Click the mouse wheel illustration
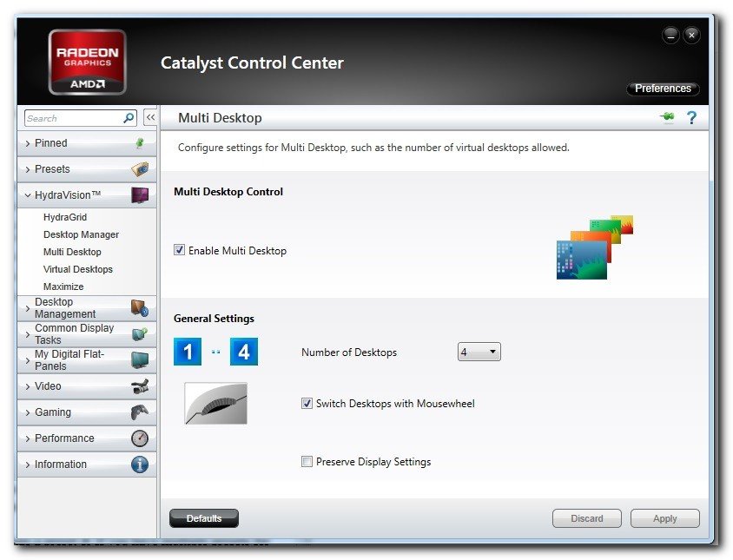Image resolution: width=733 pixels, height=560 pixels. click(215, 404)
